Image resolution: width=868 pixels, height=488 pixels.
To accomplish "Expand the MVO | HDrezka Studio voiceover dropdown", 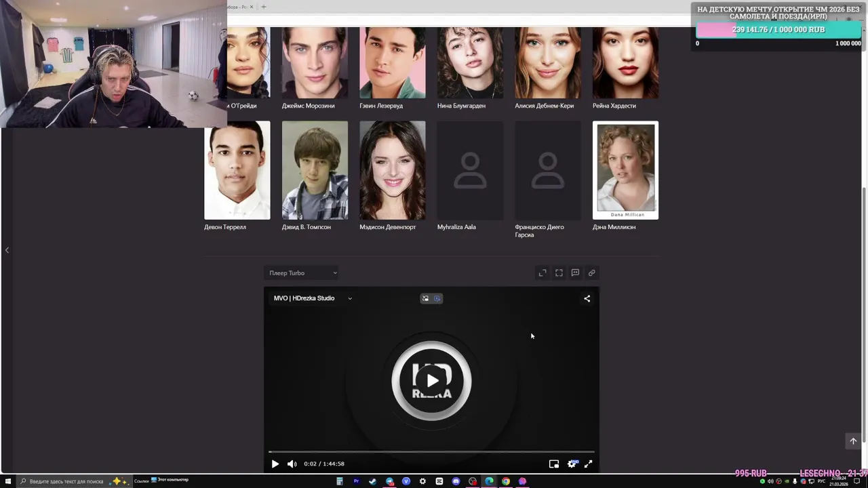I will coord(313,298).
